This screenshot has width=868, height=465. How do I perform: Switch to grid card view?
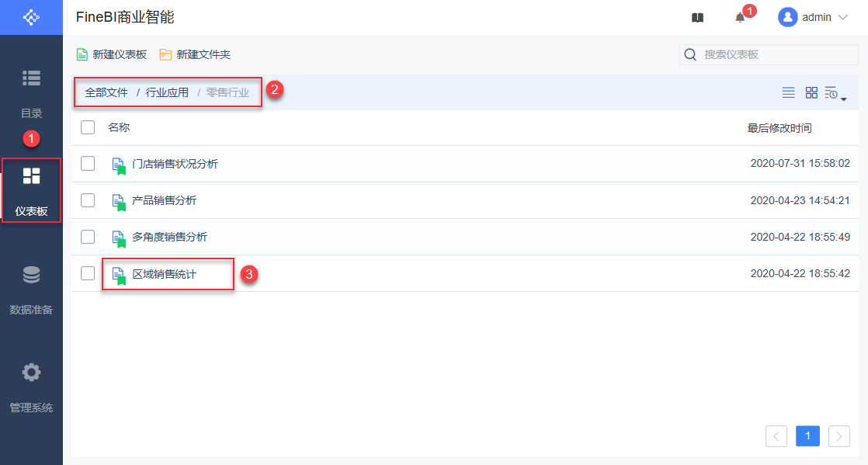pos(811,92)
